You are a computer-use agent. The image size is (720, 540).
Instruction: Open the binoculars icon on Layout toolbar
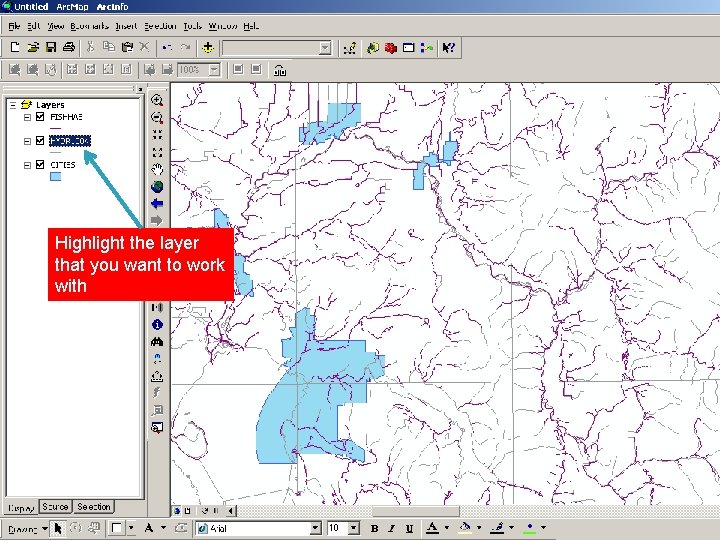click(x=280, y=70)
